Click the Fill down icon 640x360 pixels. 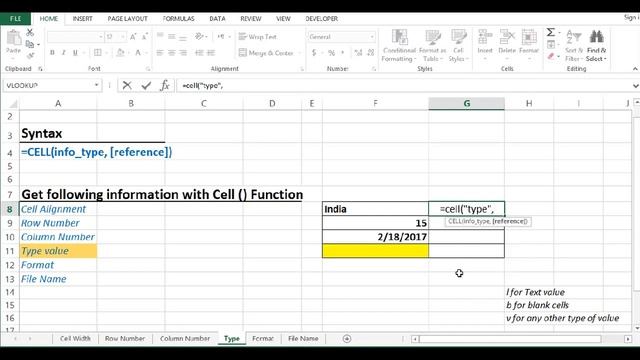[x=551, y=44]
